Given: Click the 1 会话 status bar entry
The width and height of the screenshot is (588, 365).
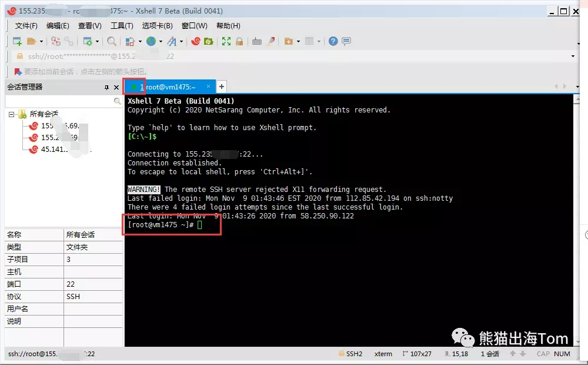Looking at the screenshot, I should [x=490, y=354].
